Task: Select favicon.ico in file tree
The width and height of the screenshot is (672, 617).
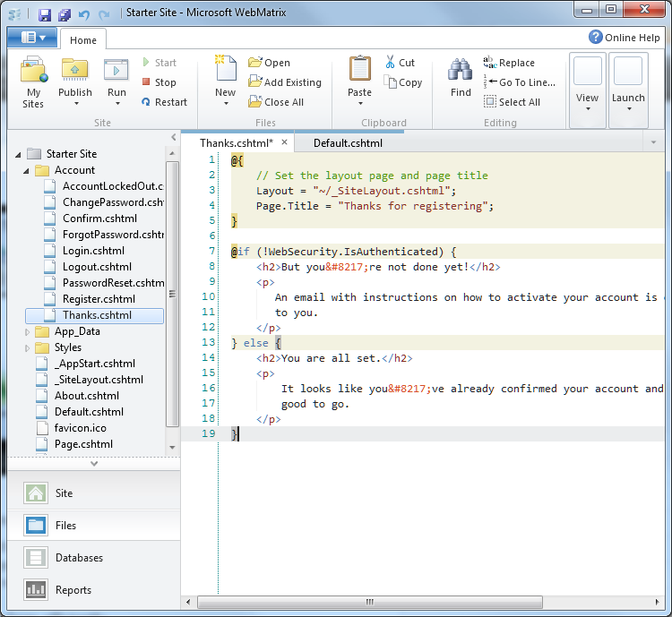Action: pos(80,428)
